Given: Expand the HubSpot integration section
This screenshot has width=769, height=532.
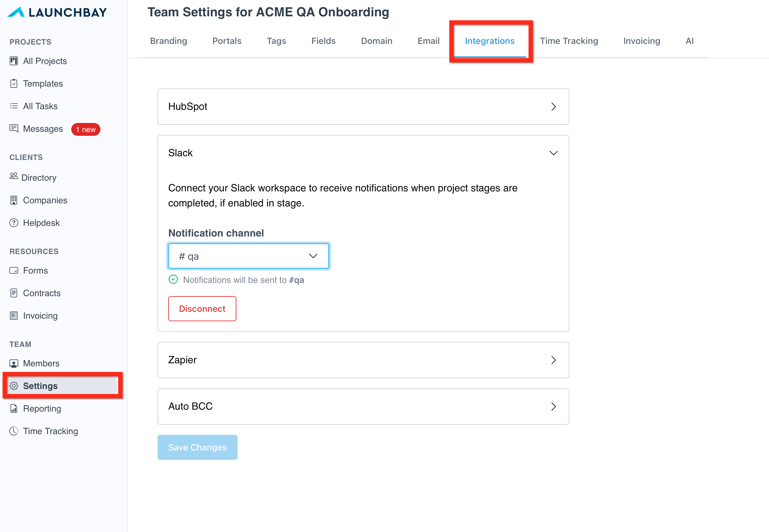Looking at the screenshot, I should coord(553,107).
